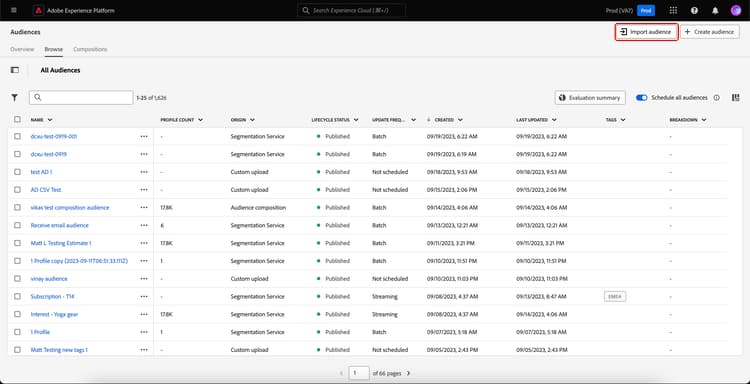
Task: Click the Prod environment badge
Action: pos(646,11)
